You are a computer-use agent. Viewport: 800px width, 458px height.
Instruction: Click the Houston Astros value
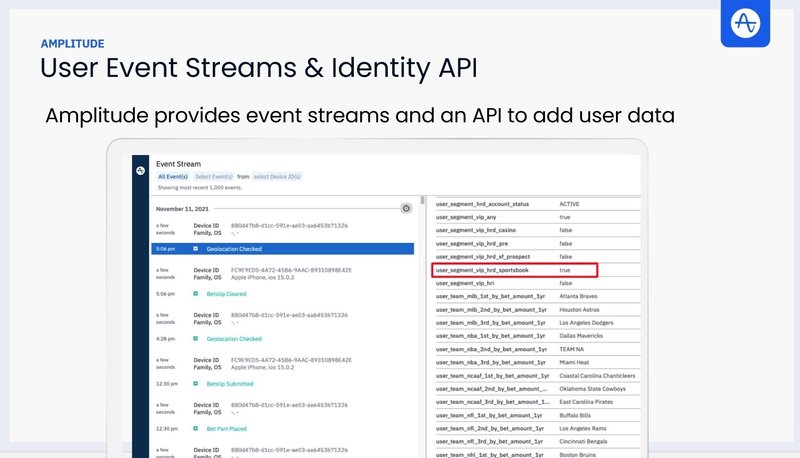[x=579, y=310]
